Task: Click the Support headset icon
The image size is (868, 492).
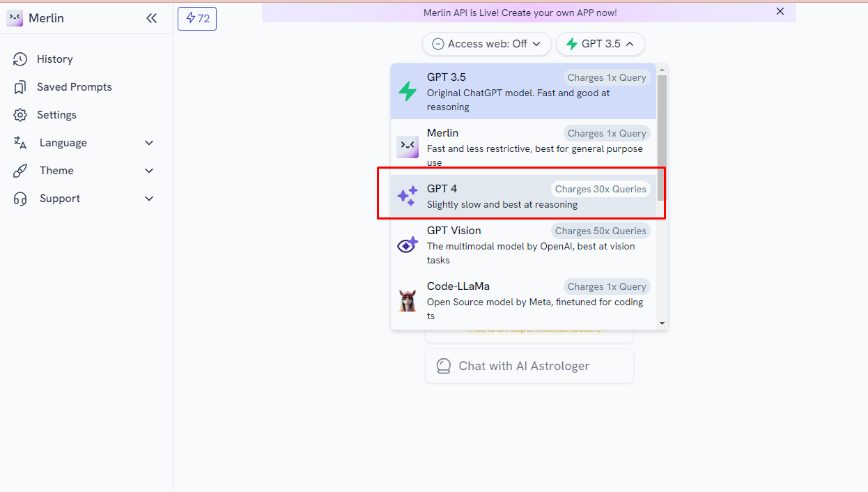Action: pyautogui.click(x=20, y=199)
